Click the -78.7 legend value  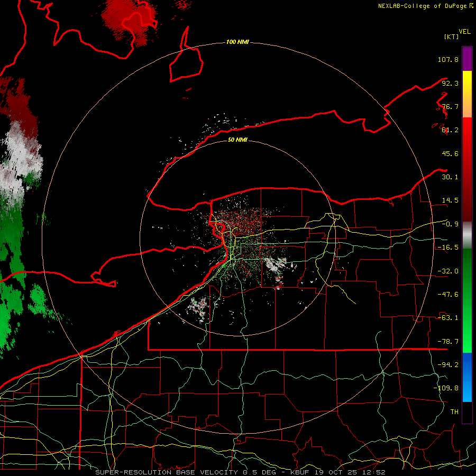point(448,342)
